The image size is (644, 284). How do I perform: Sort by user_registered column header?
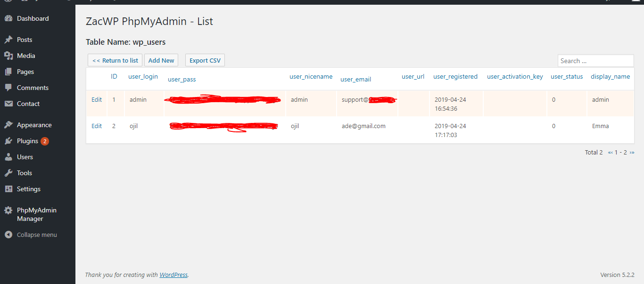click(455, 76)
